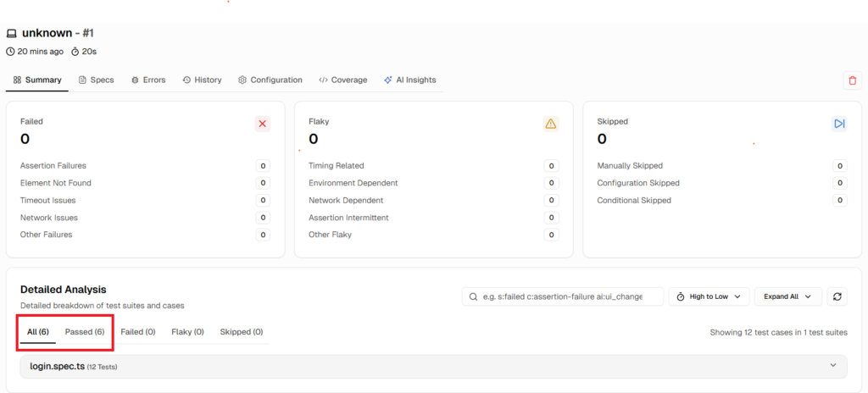868x393 pixels.
Task: Click the clock icon next to 20 mins ago
Action: point(10,52)
